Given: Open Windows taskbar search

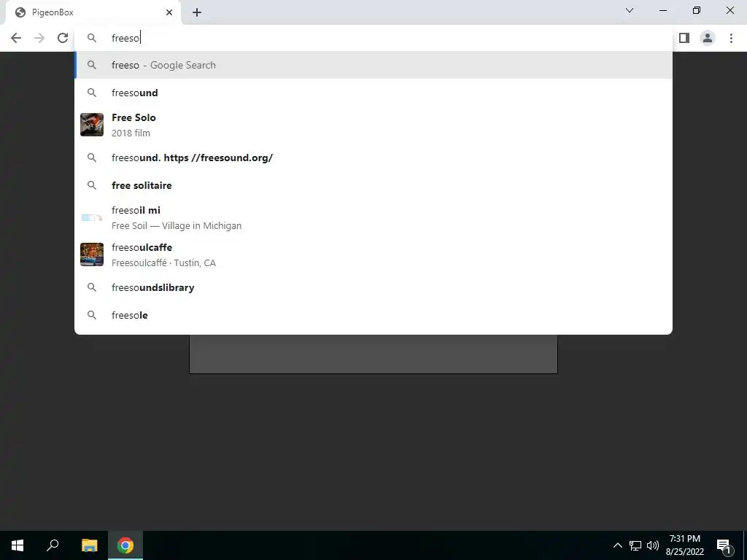Looking at the screenshot, I should point(53,545).
